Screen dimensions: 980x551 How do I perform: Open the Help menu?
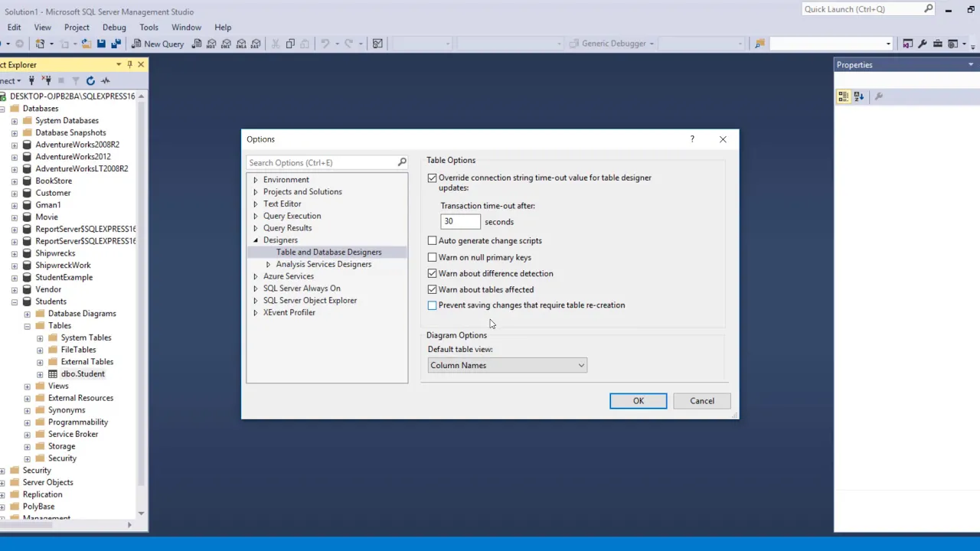click(x=223, y=27)
